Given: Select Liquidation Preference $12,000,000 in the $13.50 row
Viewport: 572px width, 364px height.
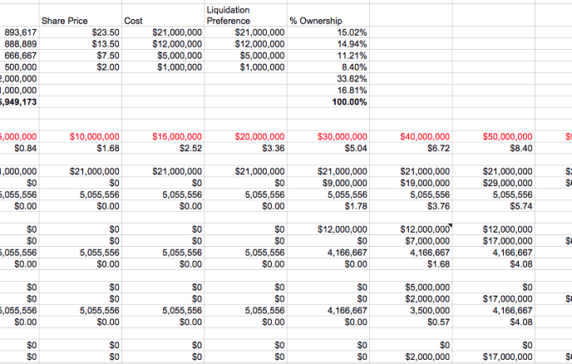Looking at the screenshot, I should point(246,44).
